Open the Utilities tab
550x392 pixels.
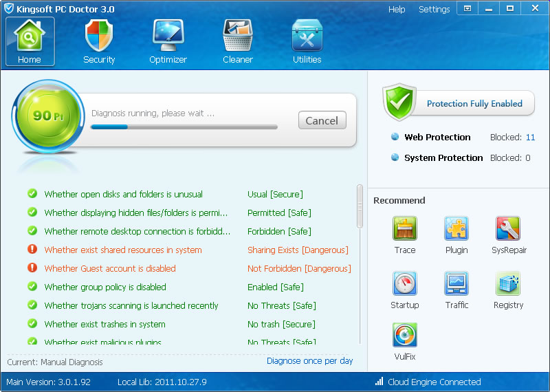pyautogui.click(x=307, y=41)
